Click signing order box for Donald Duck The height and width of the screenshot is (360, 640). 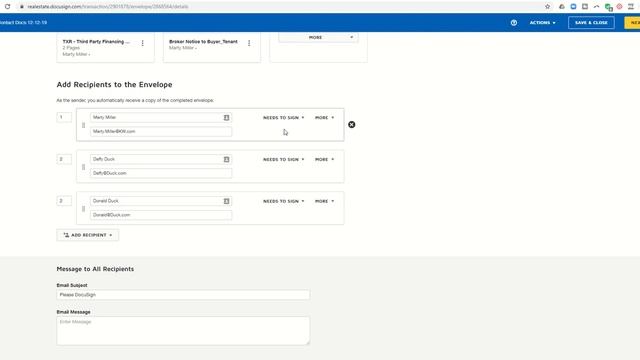click(x=64, y=201)
